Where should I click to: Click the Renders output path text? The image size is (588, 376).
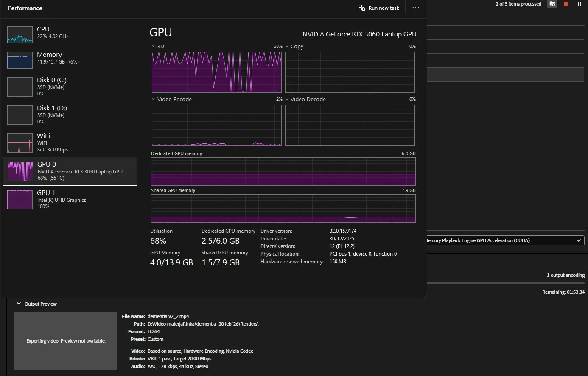[203, 324]
